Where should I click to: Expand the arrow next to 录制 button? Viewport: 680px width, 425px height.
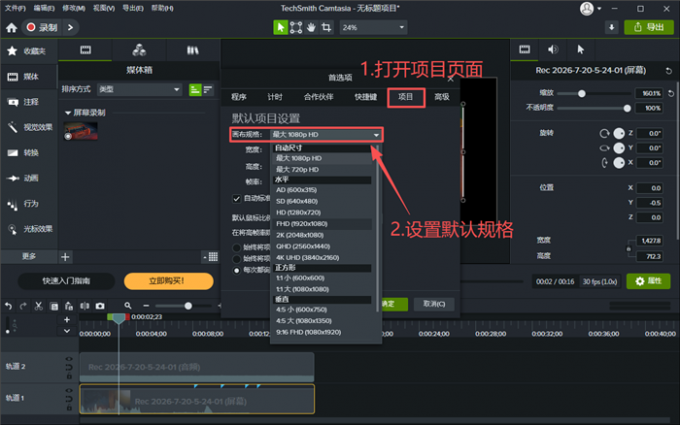coord(70,27)
